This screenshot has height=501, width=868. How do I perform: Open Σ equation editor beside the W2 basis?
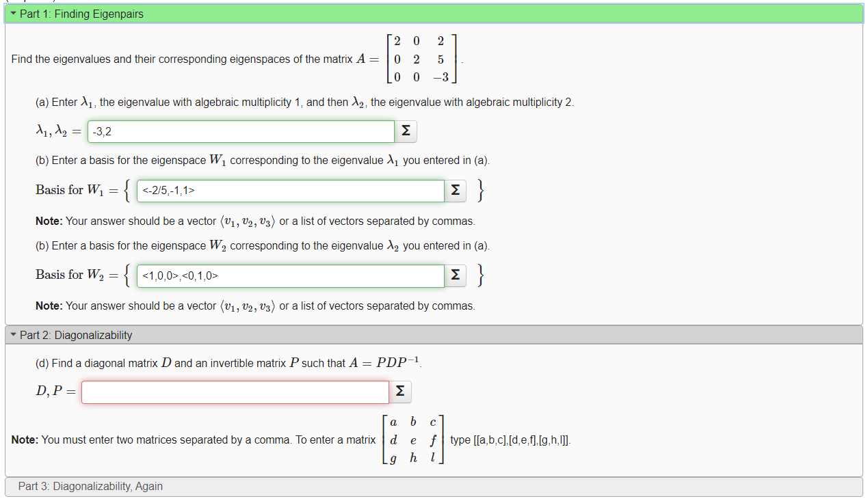click(x=455, y=275)
